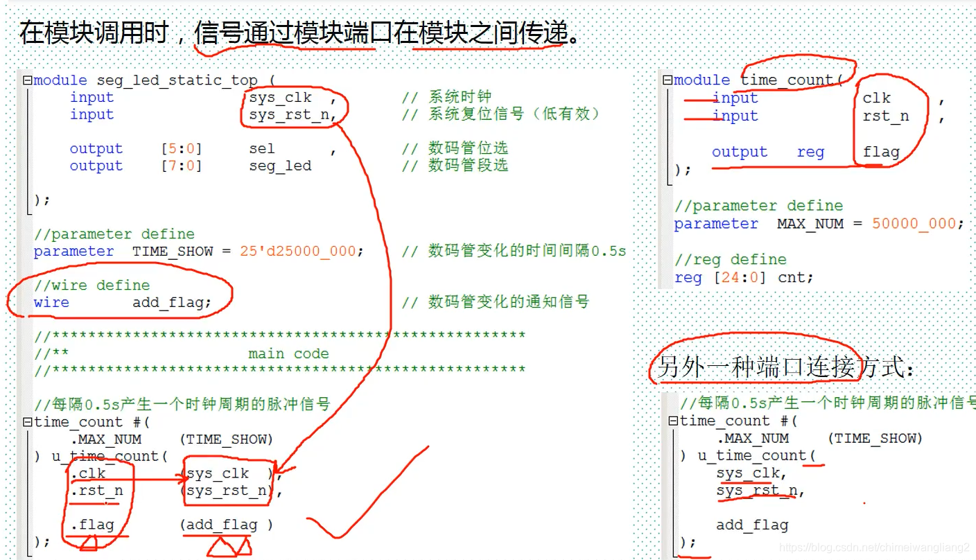Click the comment // 数码管变化的通知信号
The width and height of the screenshot is (976, 560).
coord(496,302)
